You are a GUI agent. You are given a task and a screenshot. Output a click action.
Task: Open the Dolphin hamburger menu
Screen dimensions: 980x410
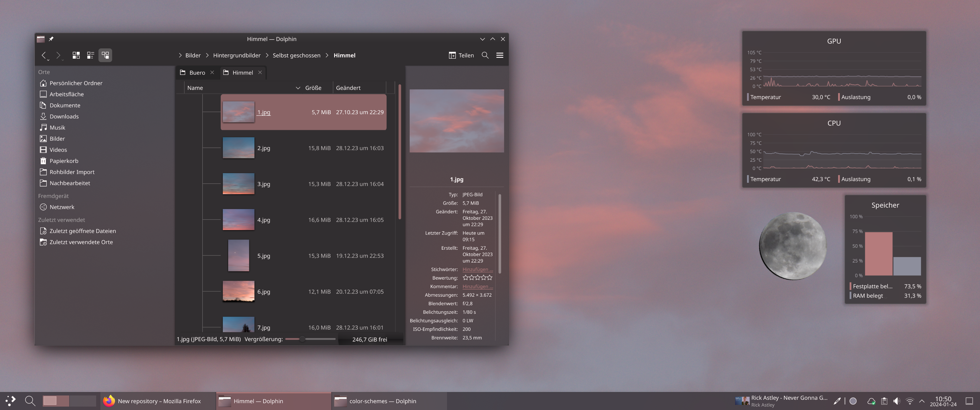pyautogui.click(x=500, y=55)
